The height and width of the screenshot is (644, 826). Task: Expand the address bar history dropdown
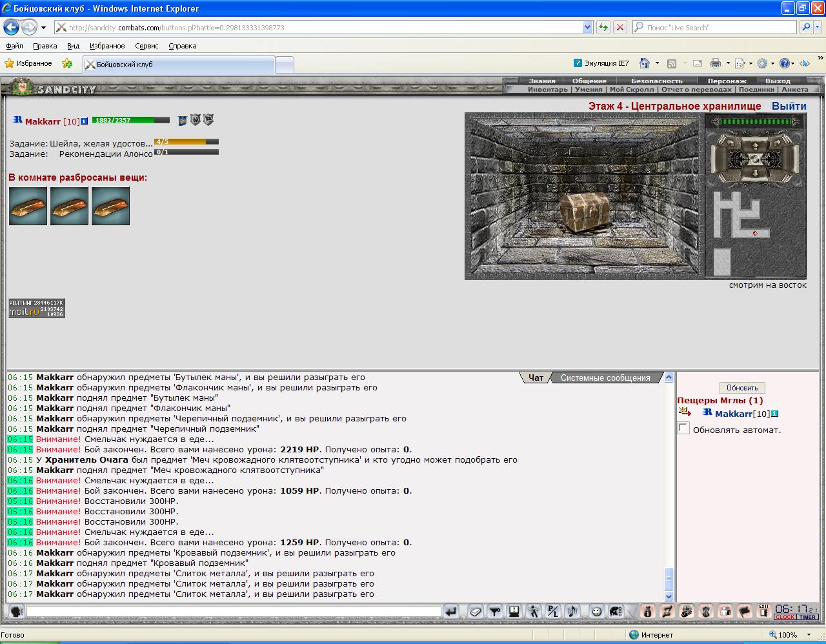click(x=587, y=27)
